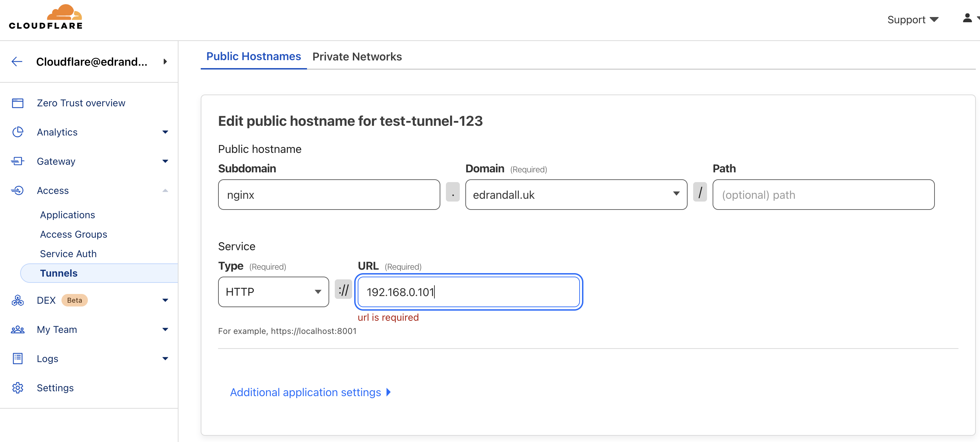Expand the Gateway section arrow
The width and height of the screenshot is (980, 442).
point(165,162)
